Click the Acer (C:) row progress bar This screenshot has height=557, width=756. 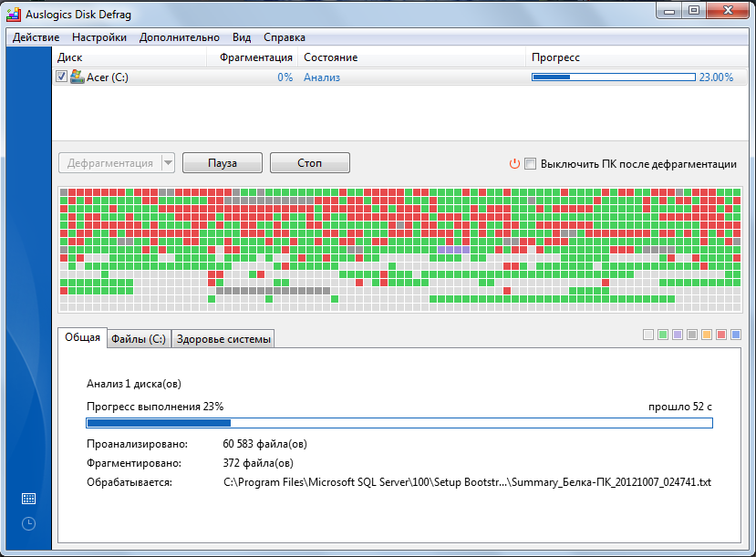point(614,77)
